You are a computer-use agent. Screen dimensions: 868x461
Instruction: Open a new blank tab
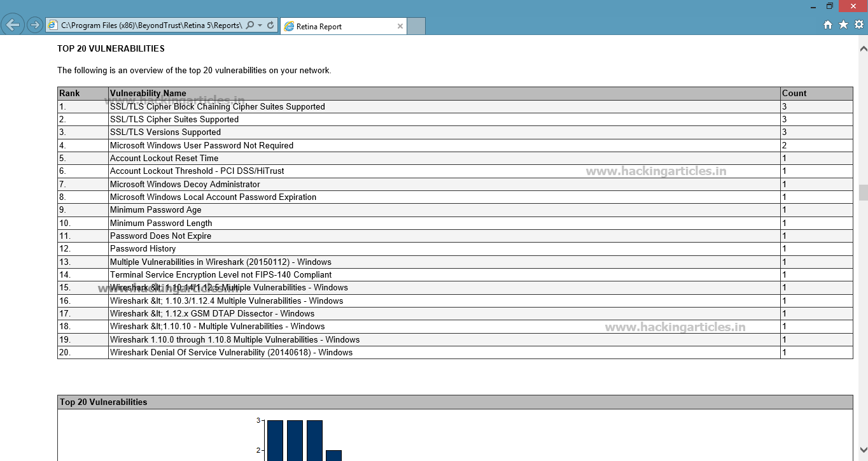pos(416,26)
